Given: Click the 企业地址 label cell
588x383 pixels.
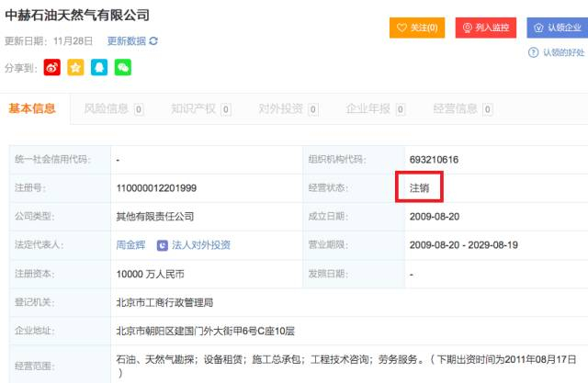Looking at the screenshot, I should click(x=60, y=331).
